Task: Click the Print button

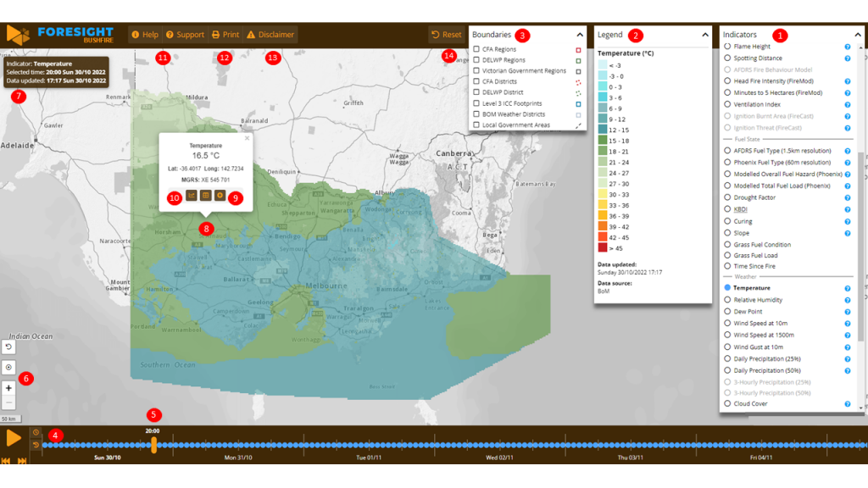Action: point(225,35)
